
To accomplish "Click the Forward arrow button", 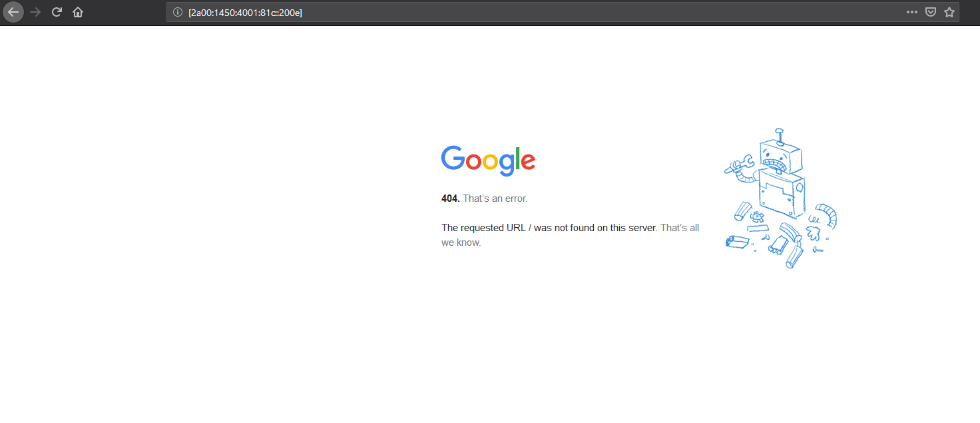I will click(36, 12).
